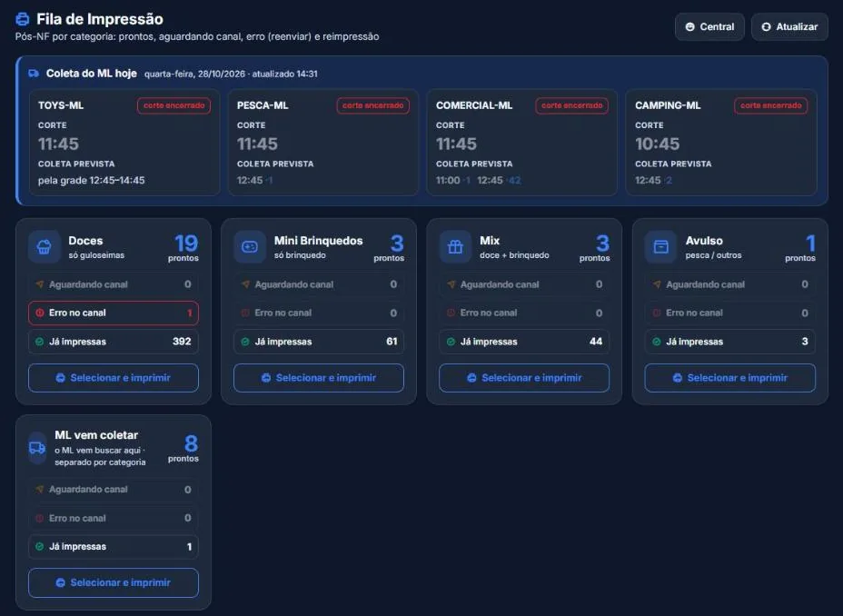Screen dimensions: 843x616
Task: Open the Central button
Action: point(709,27)
